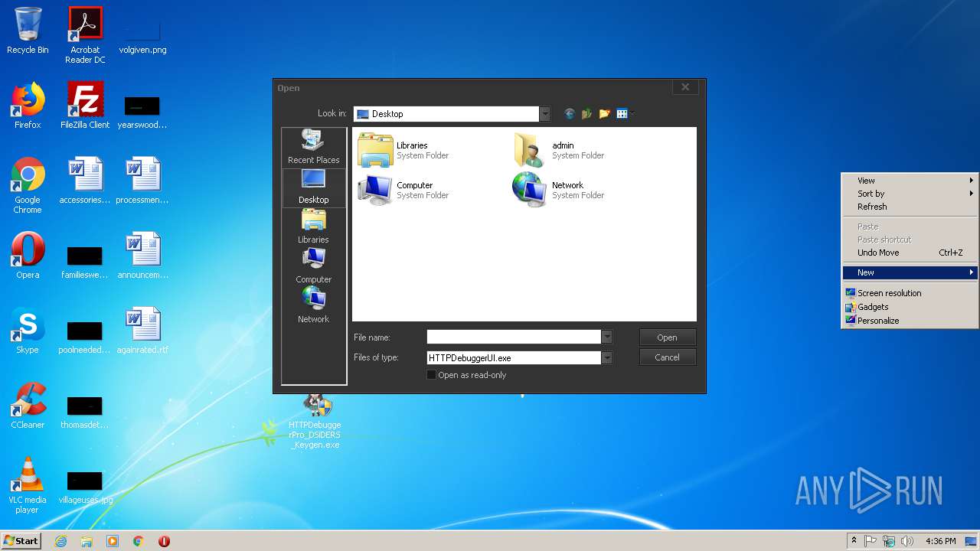The image size is (980, 551).
Task: Select the FileZilla Client desktop shortcut
Action: tap(85, 106)
